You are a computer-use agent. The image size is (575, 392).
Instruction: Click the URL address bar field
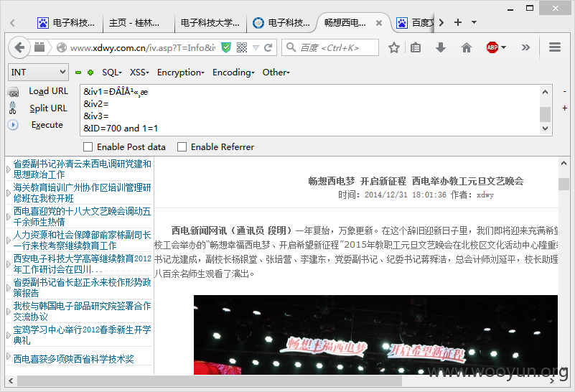pos(143,47)
